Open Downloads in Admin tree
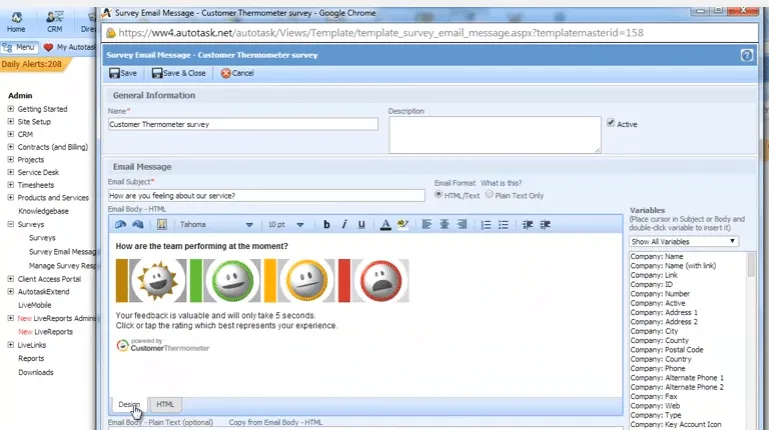 pyautogui.click(x=36, y=372)
